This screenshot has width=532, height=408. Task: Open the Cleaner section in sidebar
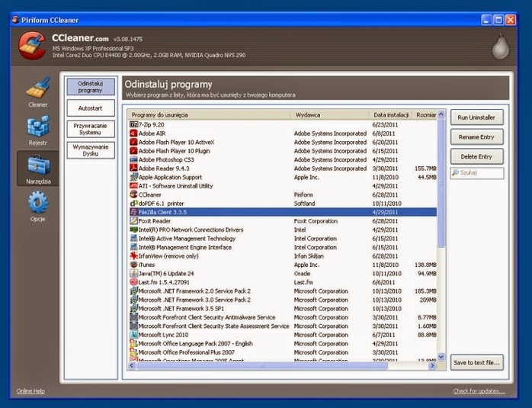click(37, 92)
